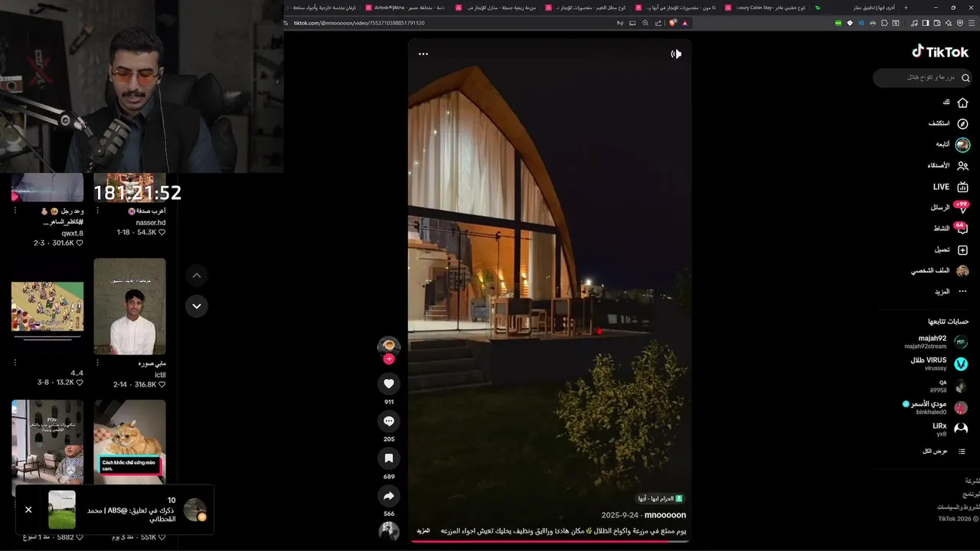Open Friends (الأصدقاء) icon

pyautogui.click(x=962, y=165)
